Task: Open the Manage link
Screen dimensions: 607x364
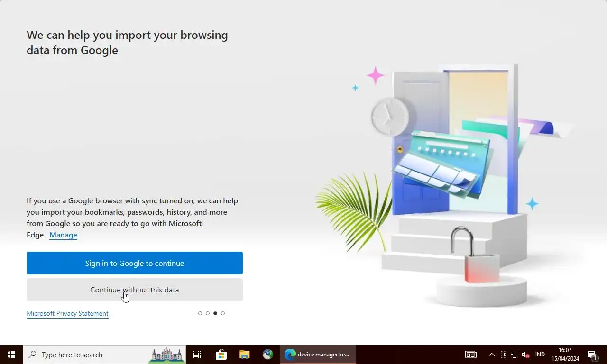Action: (63, 235)
